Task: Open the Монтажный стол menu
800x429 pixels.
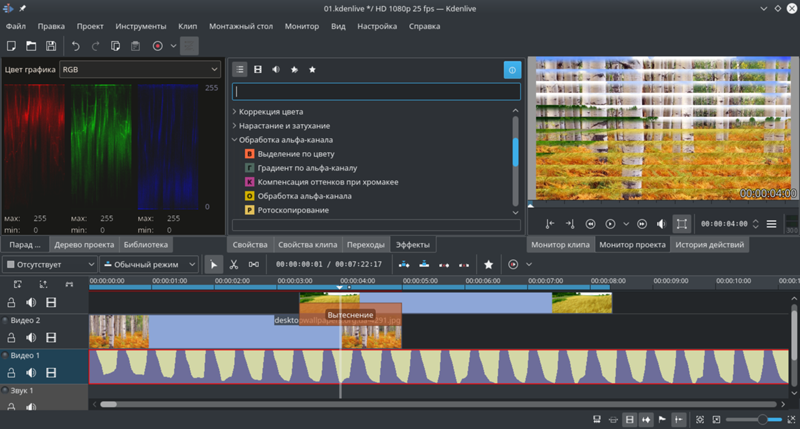Action: [243, 24]
